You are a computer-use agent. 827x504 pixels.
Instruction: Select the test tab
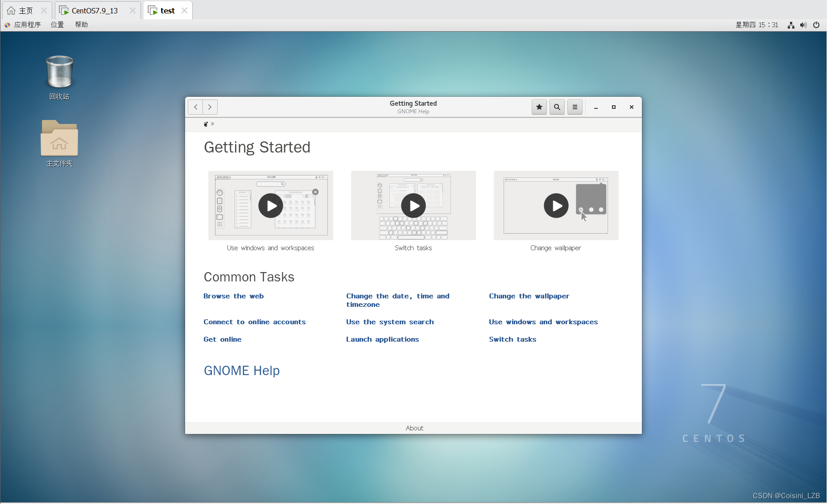167,11
